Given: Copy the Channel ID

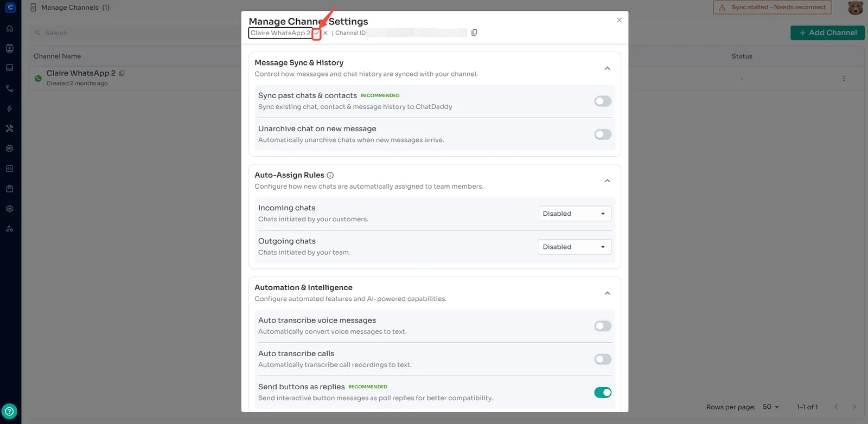Looking at the screenshot, I should point(474,33).
